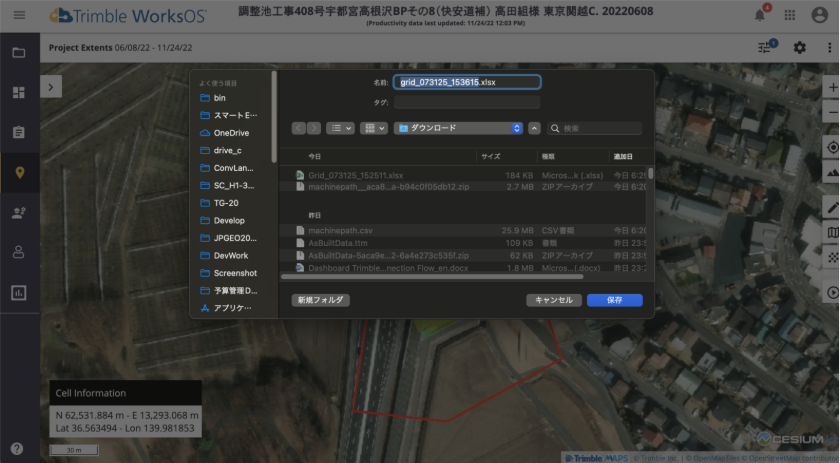Create a folder with 新規フォルダ button
This screenshot has width=840, height=463.
320,300
